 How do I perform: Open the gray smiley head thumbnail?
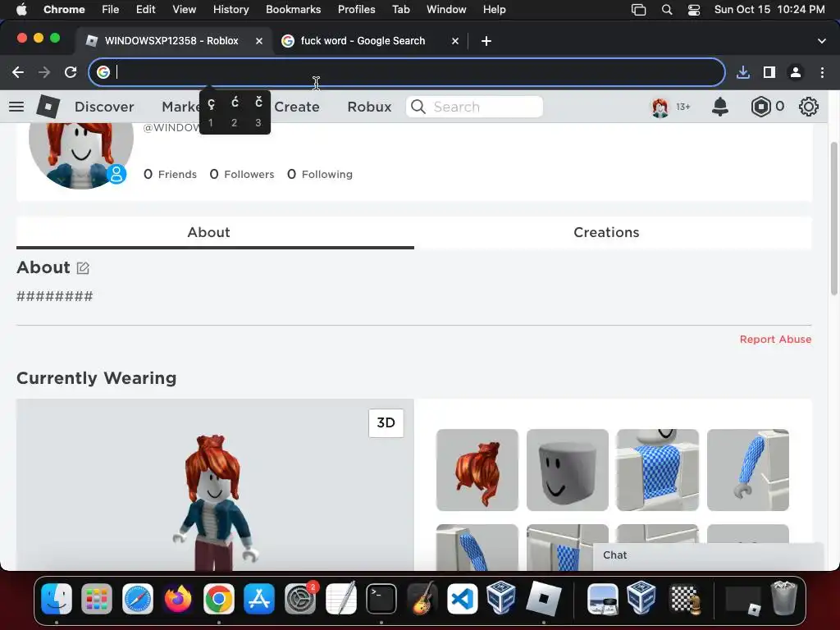[x=568, y=470]
